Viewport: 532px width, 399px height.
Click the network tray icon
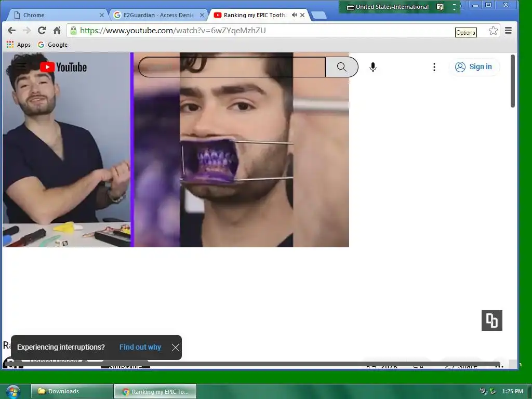(493, 391)
